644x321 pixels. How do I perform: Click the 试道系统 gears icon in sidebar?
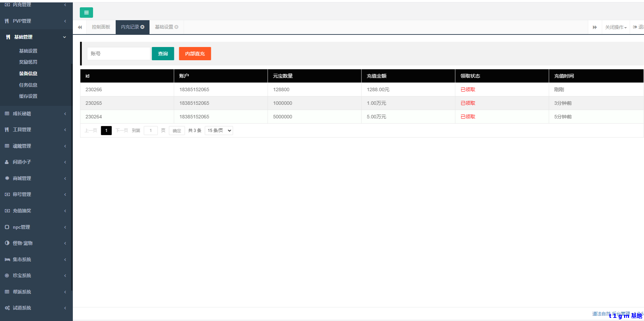pos(7,308)
